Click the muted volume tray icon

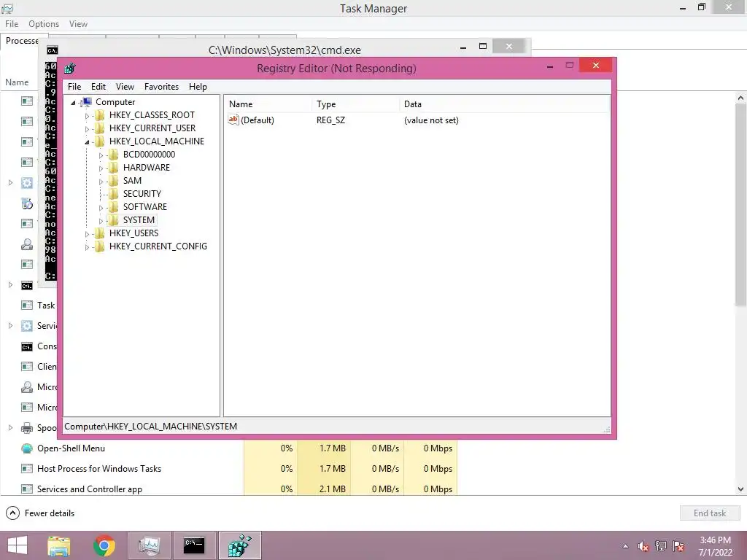point(643,546)
